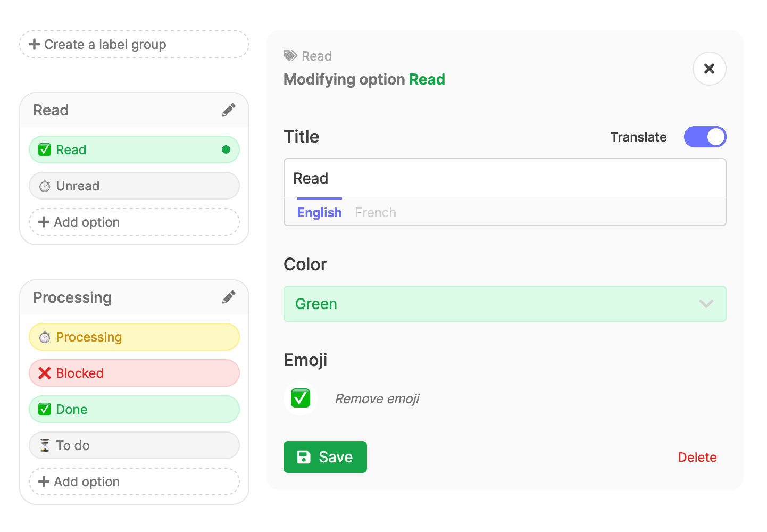Add option to Read group
The width and height of the screenshot is (767, 532).
click(x=134, y=222)
